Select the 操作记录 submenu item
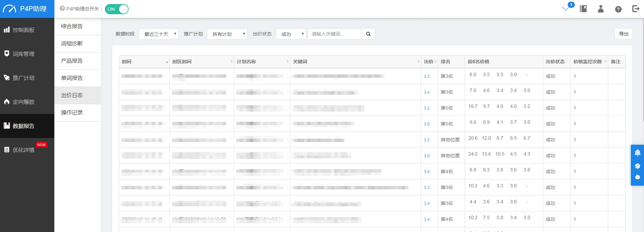Screen dimensions: 644x232 tap(72, 112)
